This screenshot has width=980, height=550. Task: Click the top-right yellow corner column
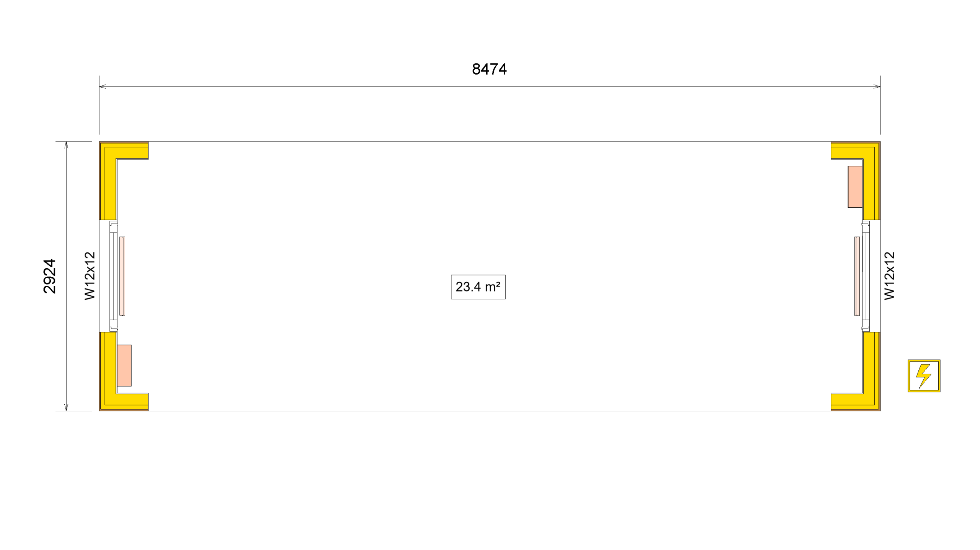pyautogui.click(x=871, y=180)
